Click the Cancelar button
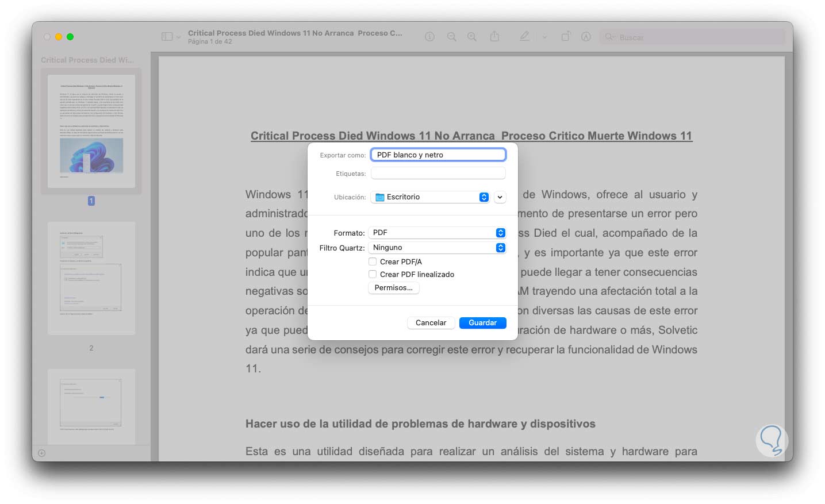The image size is (825, 504). (431, 323)
